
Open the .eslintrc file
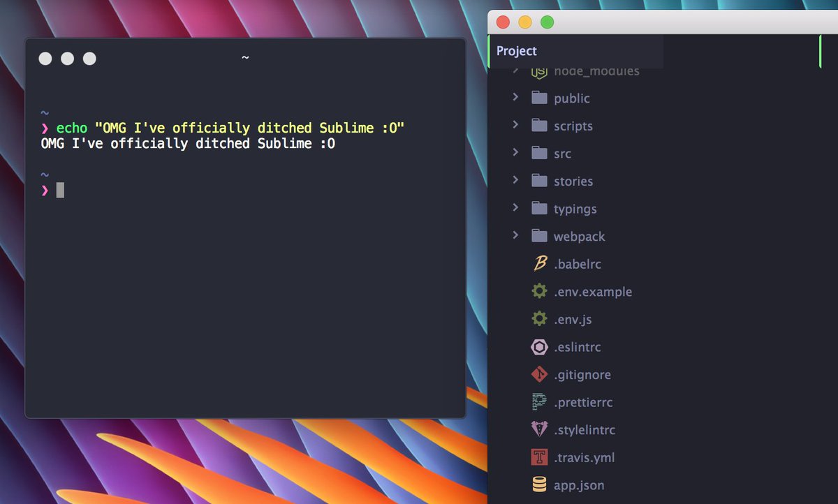pyautogui.click(x=578, y=347)
